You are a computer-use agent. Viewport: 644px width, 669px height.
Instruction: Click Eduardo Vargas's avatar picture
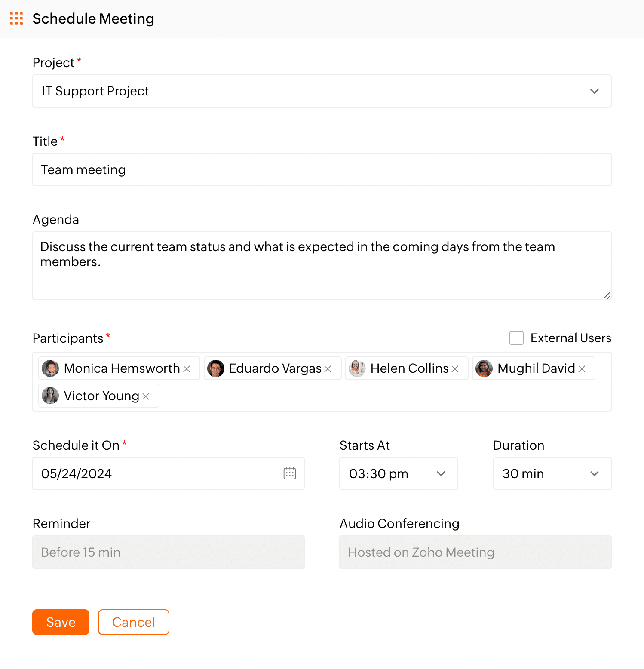[x=216, y=368]
